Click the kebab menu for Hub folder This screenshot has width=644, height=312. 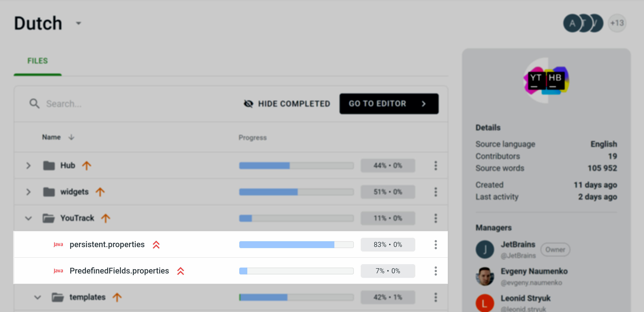[435, 165]
